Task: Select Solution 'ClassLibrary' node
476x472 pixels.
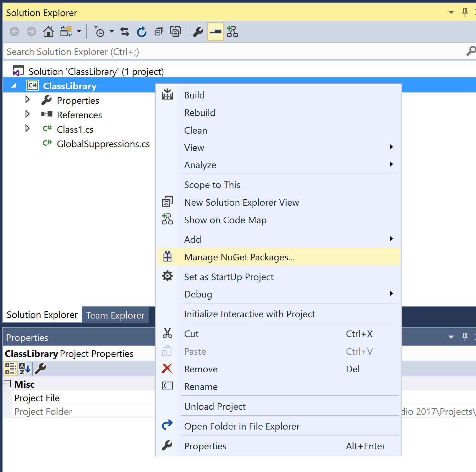Action: point(96,71)
